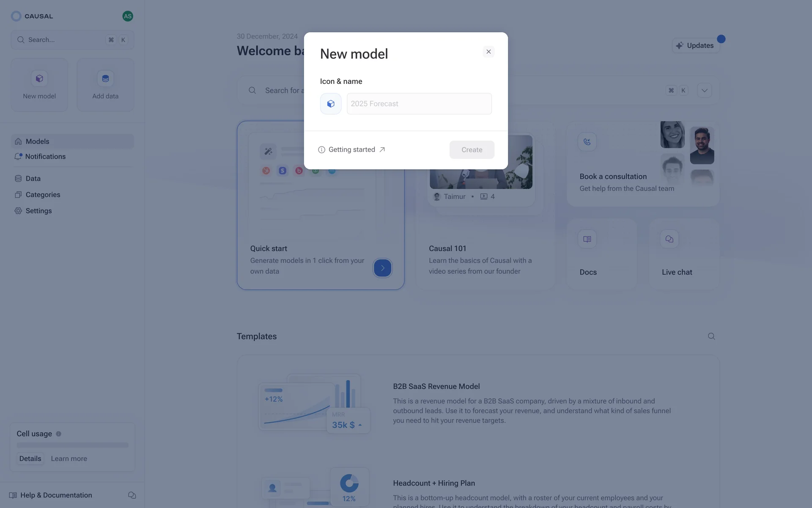The image size is (812, 508).
Task: Click the New model sidebar tile
Action: click(39, 85)
